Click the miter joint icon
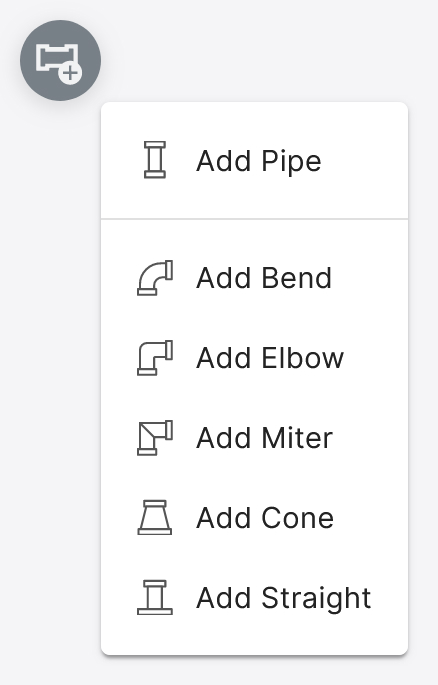Viewport: 438px width, 685px height. (x=155, y=438)
